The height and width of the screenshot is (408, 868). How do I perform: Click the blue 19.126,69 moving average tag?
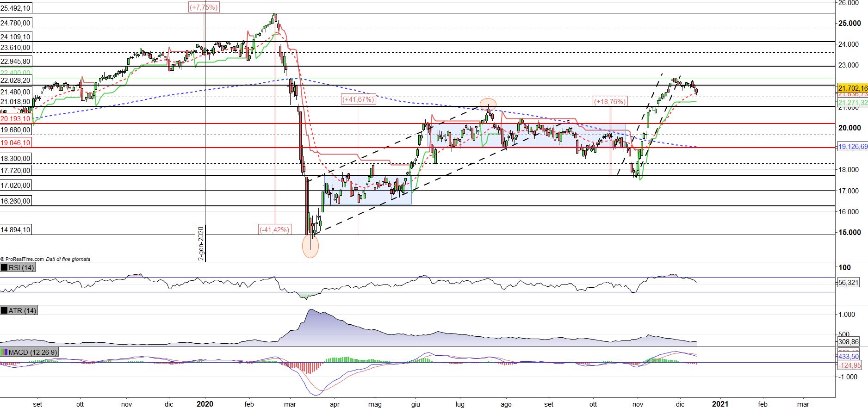coord(853,147)
